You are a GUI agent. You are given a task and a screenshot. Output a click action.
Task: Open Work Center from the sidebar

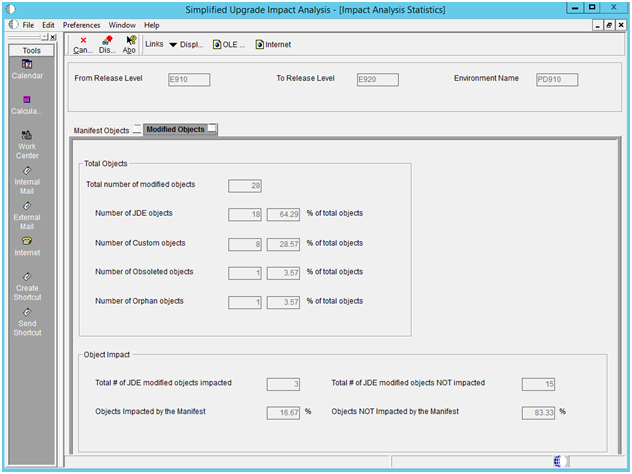coord(27,145)
